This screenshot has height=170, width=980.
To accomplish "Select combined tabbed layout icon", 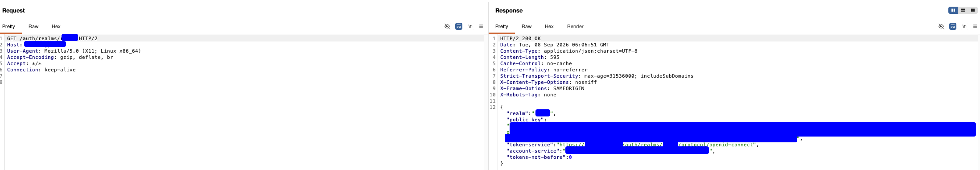I will click(x=973, y=10).
